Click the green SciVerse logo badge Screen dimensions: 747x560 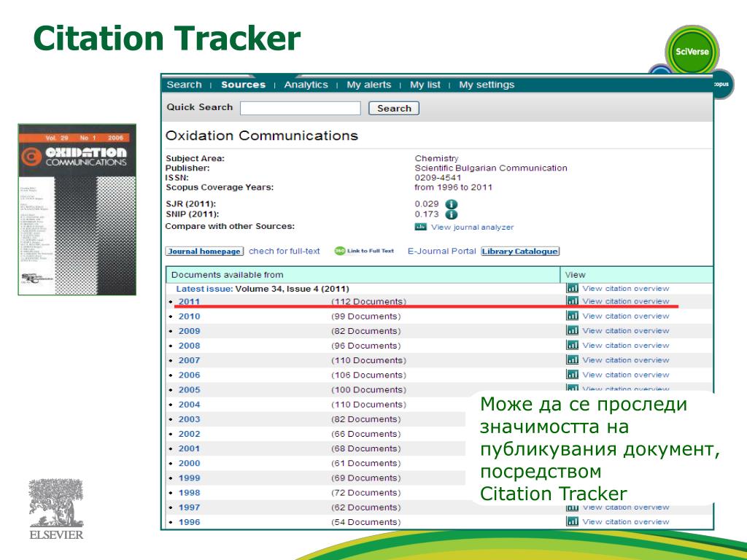click(692, 52)
